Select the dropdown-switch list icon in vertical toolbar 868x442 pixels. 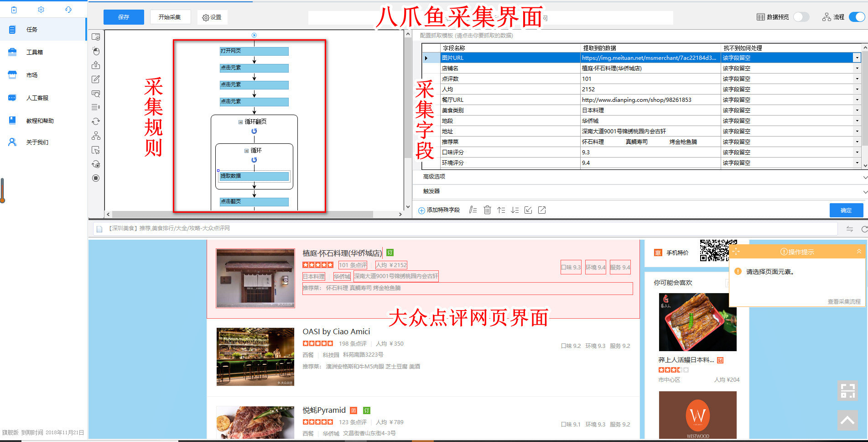[x=96, y=107]
